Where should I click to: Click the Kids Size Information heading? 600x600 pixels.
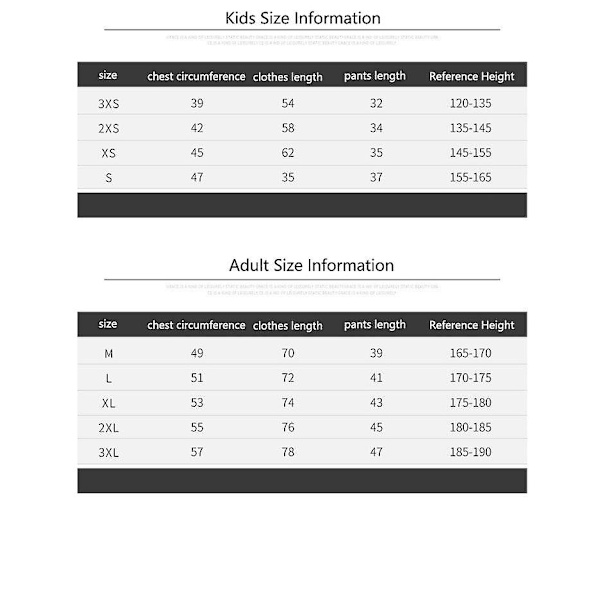303,18
